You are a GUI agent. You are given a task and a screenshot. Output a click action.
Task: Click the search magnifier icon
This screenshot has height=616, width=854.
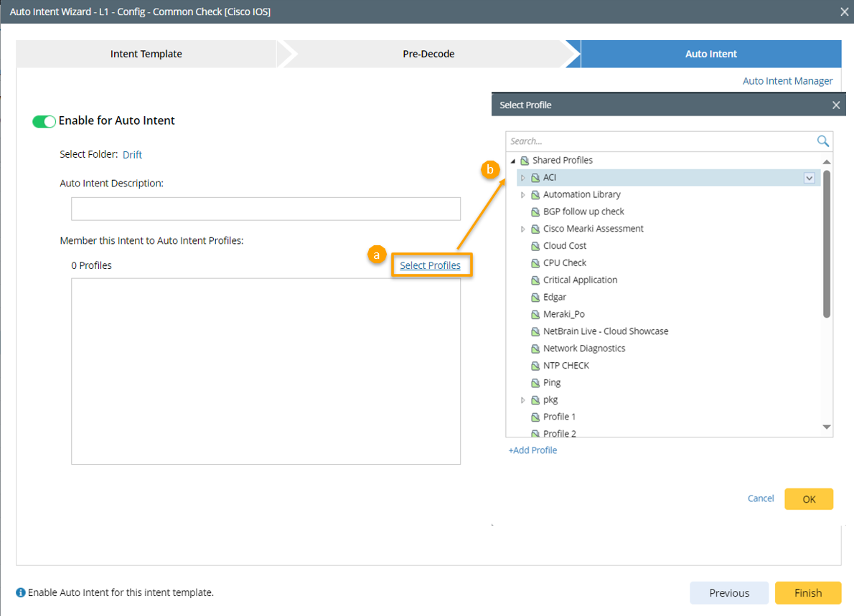coord(823,141)
